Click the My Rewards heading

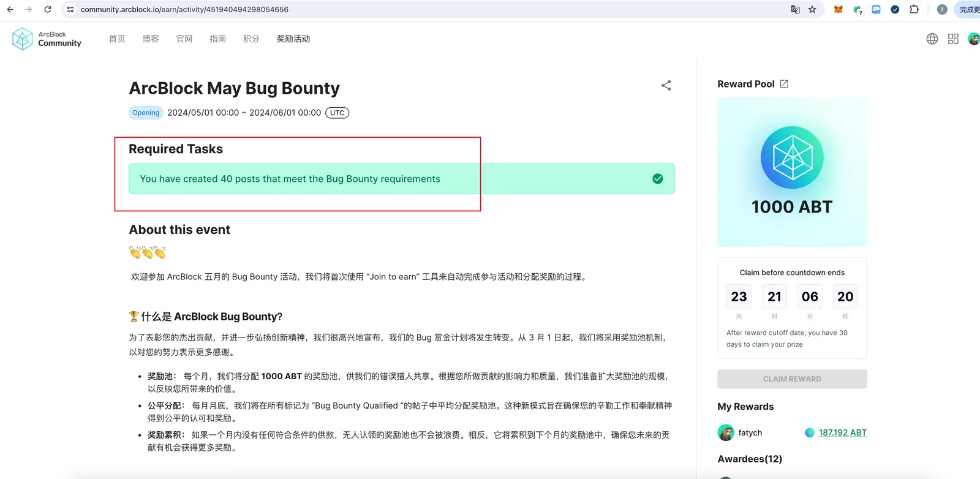click(745, 407)
